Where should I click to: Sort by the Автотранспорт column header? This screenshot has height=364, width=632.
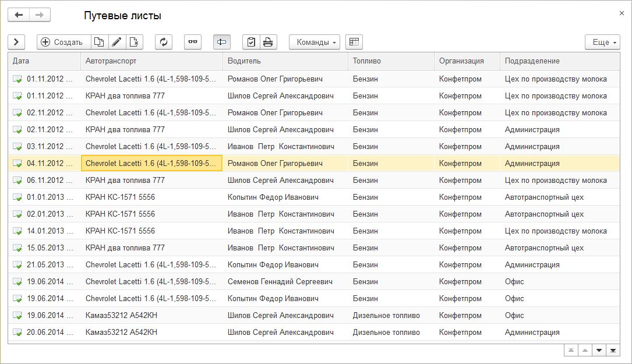pyautogui.click(x=151, y=61)
